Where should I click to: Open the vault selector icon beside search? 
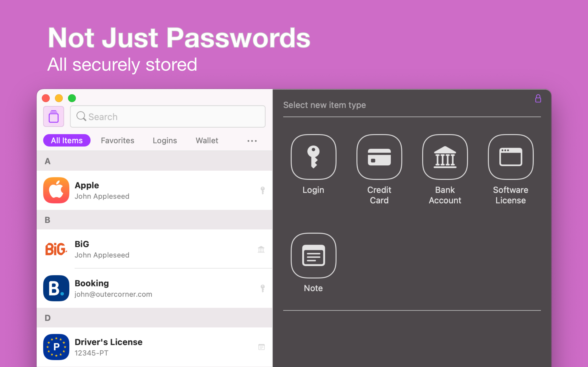(x=54, y=117)
